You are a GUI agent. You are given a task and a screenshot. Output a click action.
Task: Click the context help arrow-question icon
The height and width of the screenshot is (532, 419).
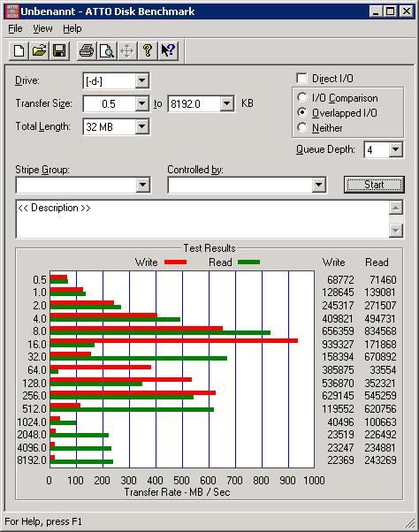168,51
